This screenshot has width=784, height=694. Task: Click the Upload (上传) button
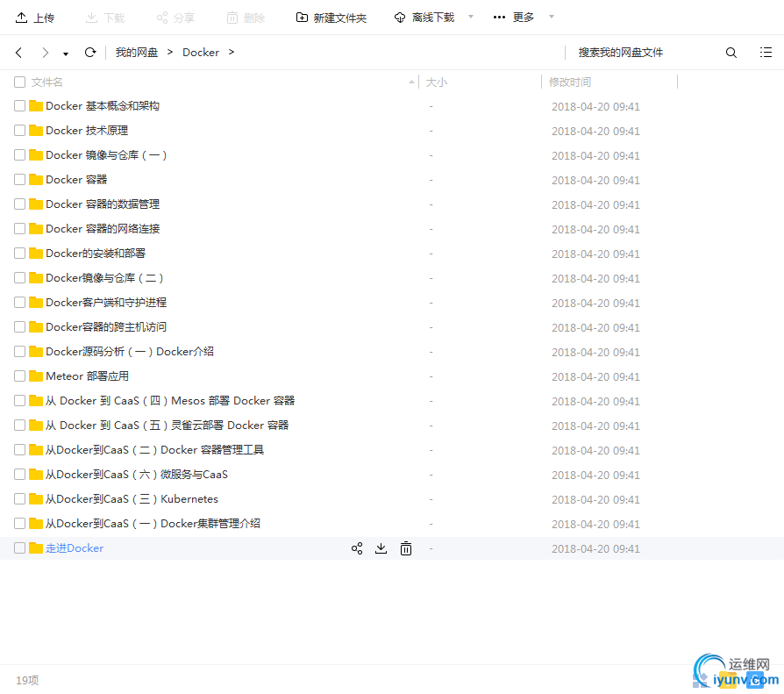pyautogui.click(x=35, y=18)
